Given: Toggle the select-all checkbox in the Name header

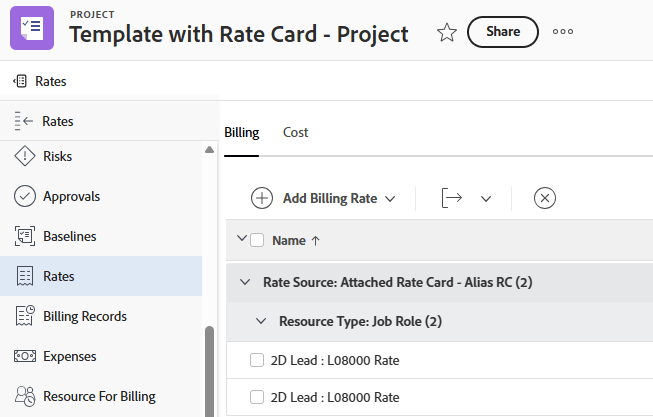Looking at the screenshot, I should (257, 240).
